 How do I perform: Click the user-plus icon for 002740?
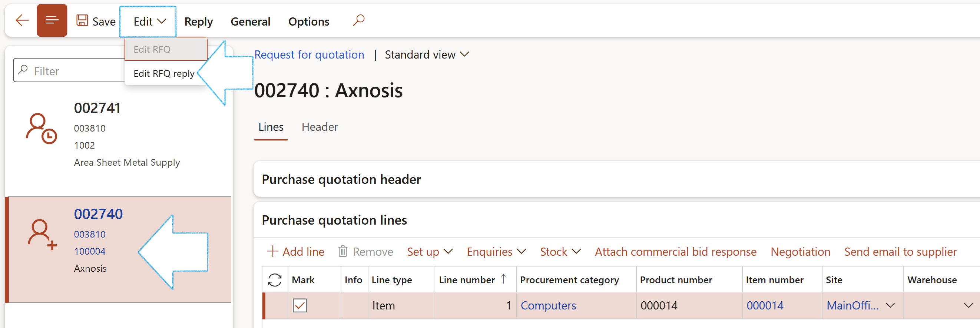tap(42, 234)
